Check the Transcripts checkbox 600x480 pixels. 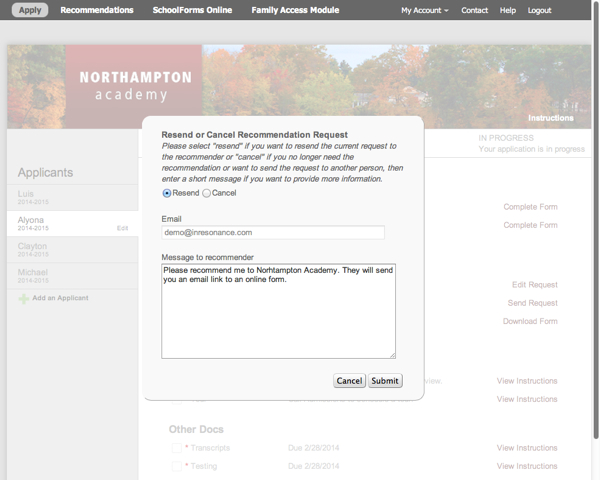(x=176, y=448)
